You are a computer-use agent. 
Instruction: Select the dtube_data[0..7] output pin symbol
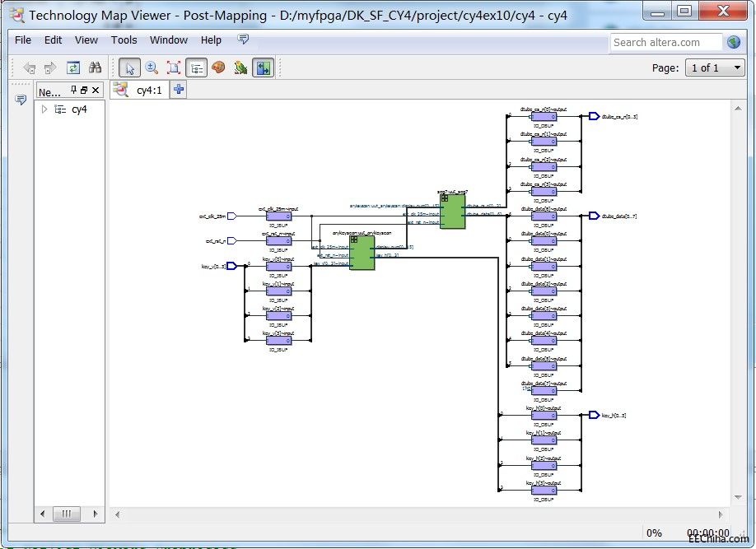tap(594, 216)
